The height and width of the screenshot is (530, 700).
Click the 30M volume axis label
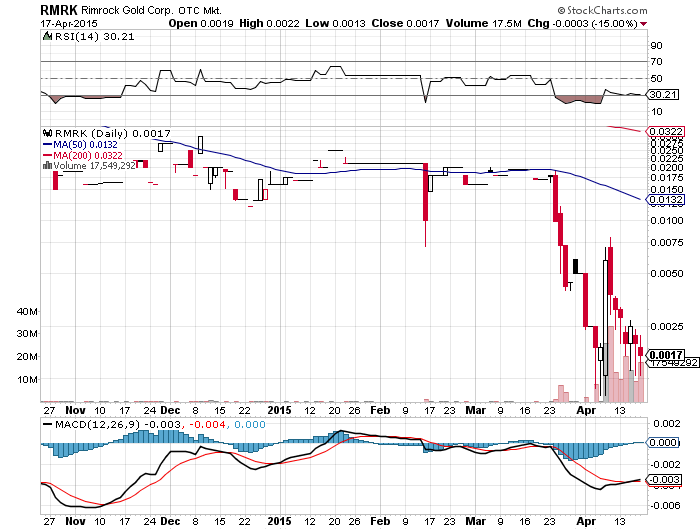pyautogui.click(x=27, y=334)
